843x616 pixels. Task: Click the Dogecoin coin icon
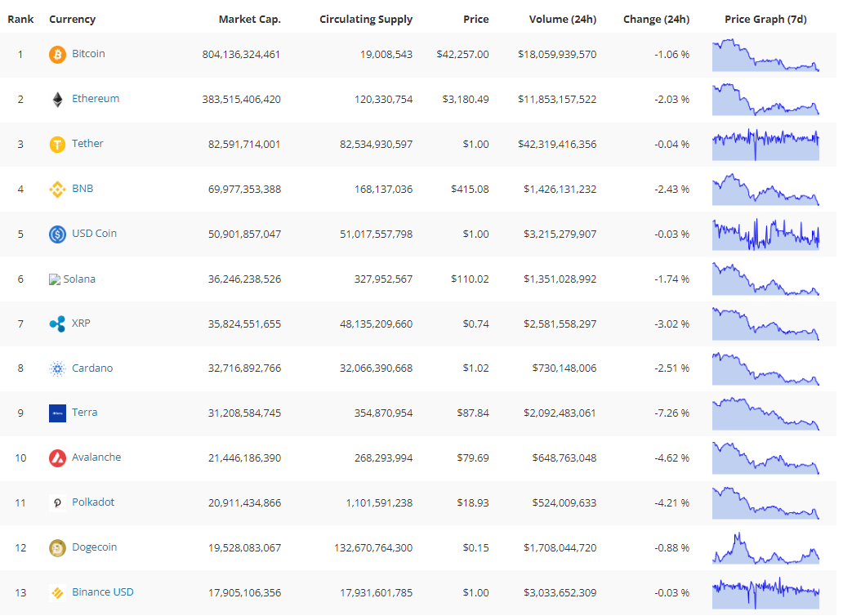57,547
